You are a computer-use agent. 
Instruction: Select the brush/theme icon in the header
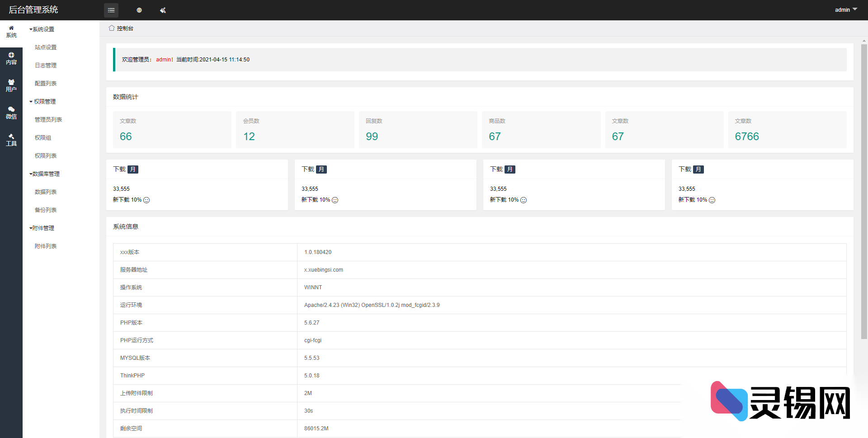(x=163, y=10)
